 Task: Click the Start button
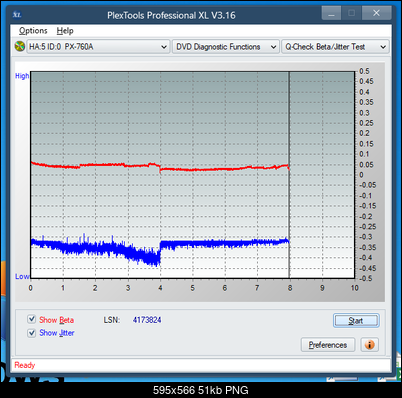[x=356, y=321]
